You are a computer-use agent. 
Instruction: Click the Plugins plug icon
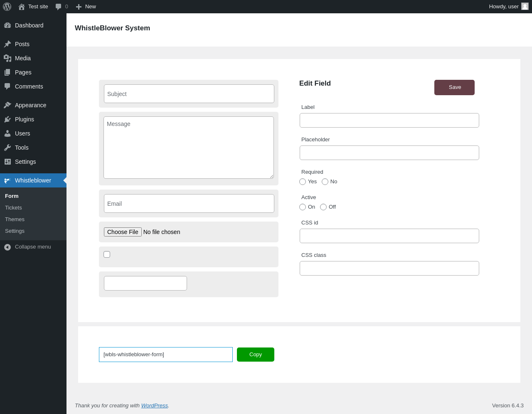pos(7,119)
